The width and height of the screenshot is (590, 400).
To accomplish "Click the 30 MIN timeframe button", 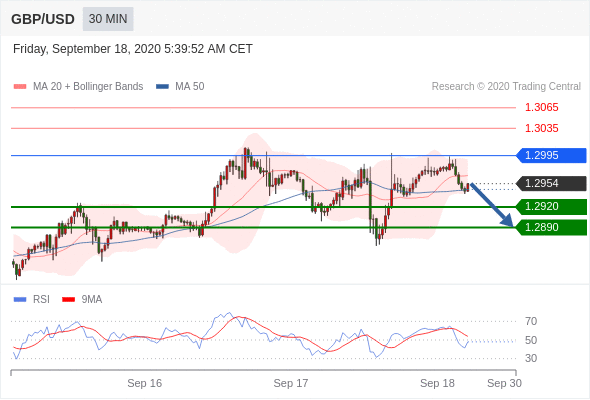I will [x=108, y=19].
